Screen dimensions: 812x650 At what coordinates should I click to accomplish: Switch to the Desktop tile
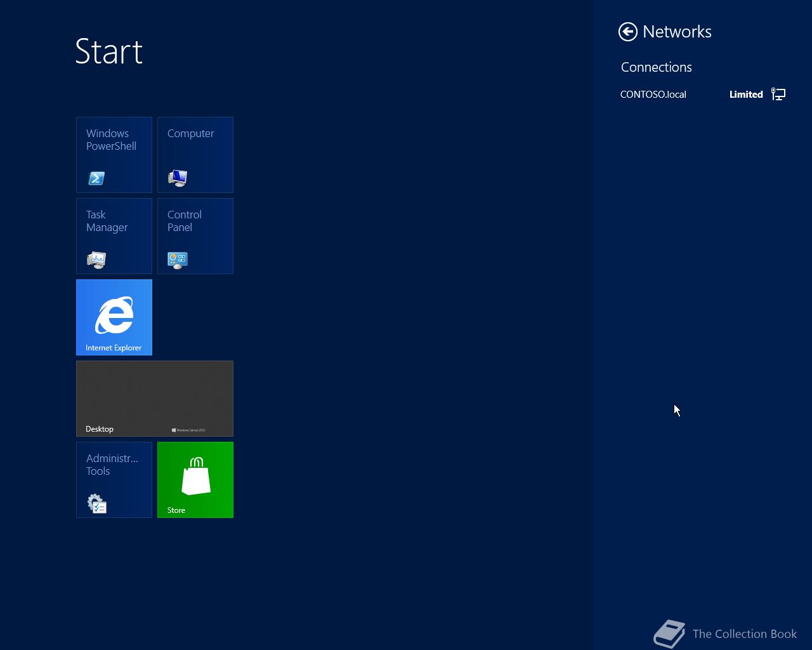(x=155, y=399)
